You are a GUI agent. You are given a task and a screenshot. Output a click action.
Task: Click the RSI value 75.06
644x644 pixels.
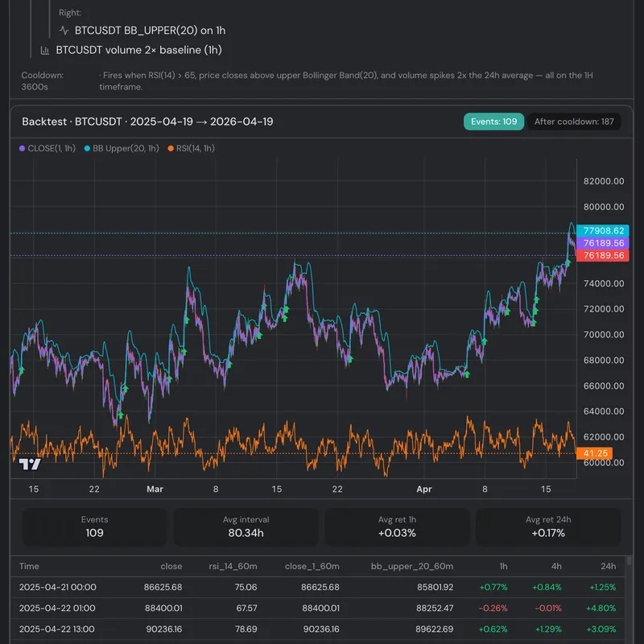[x=246, y=588]
